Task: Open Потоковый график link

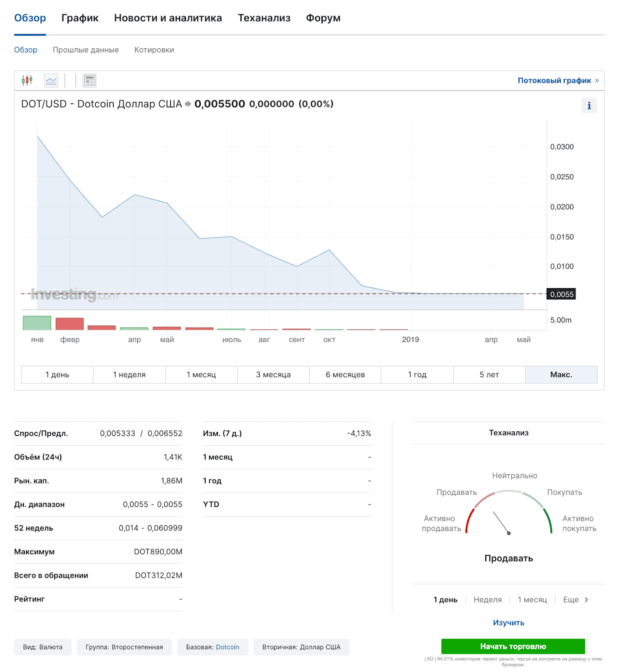Action: (554, 80)
